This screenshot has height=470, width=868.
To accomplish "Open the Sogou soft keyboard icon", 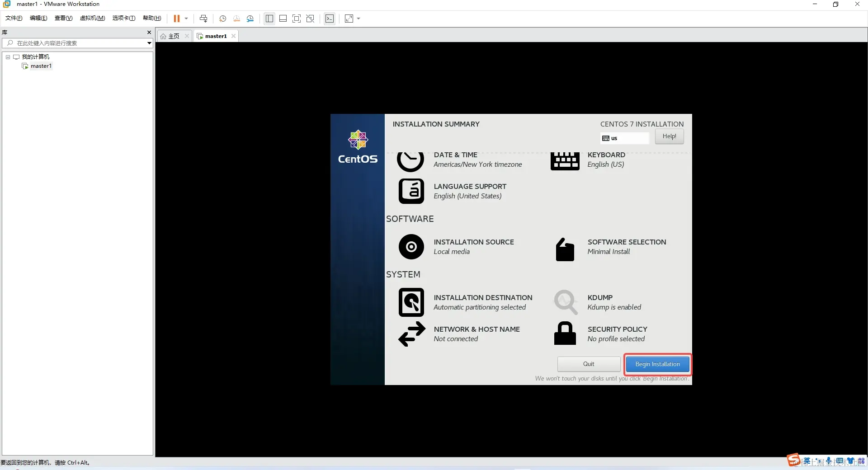I will tap(840, 461).
